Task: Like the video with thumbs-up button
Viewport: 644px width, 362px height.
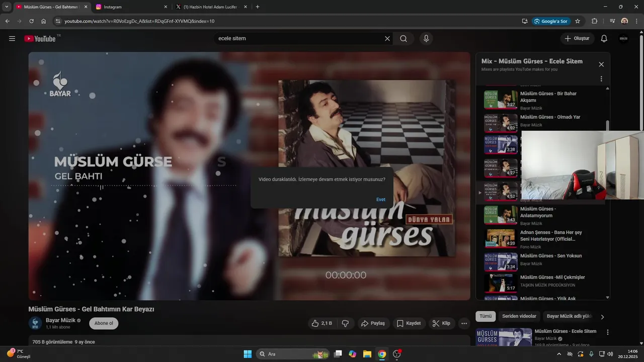Action: (321, 323)
